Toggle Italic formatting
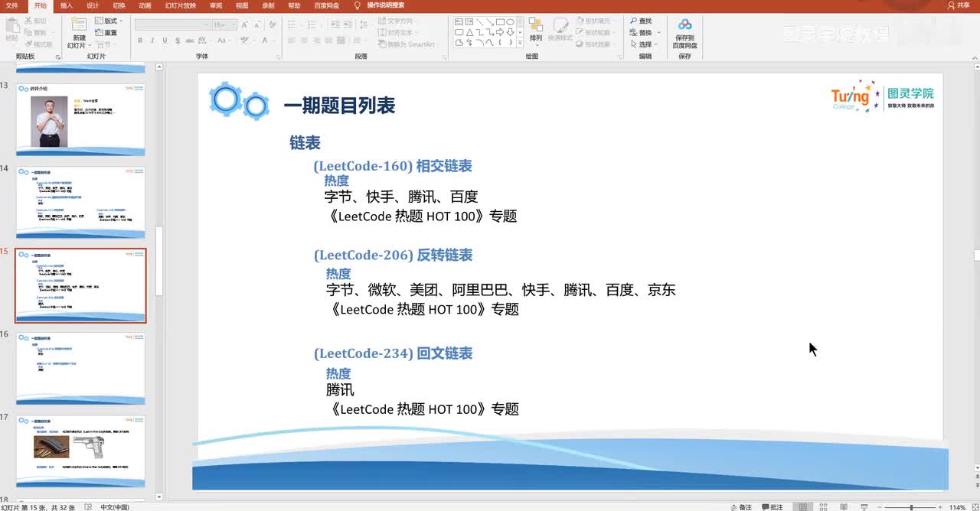 coord(152,41)
